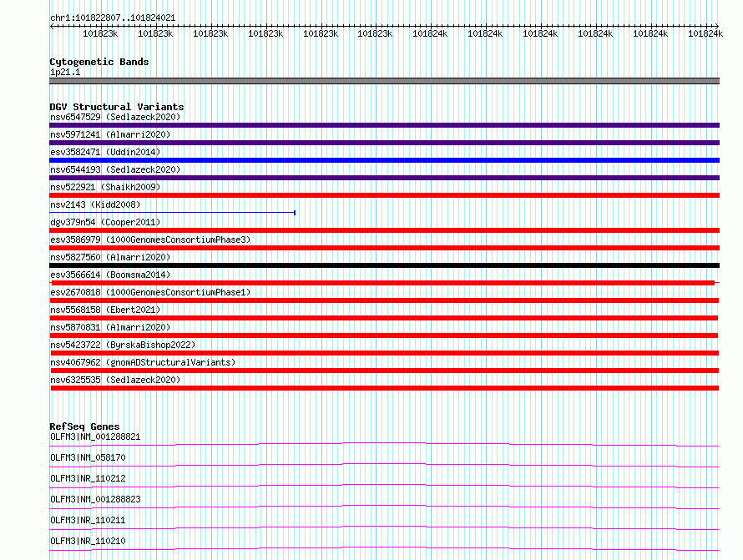
Task: Click the OLFM3|NM_058170 transcript label
Action: pyautogui.click(x=88, y=457)
